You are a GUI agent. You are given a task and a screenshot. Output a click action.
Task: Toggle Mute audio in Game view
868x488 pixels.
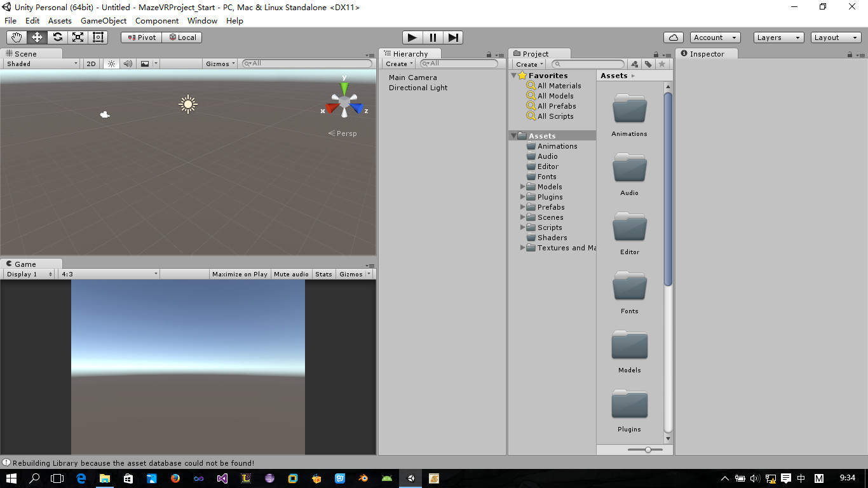coord(291,274)
